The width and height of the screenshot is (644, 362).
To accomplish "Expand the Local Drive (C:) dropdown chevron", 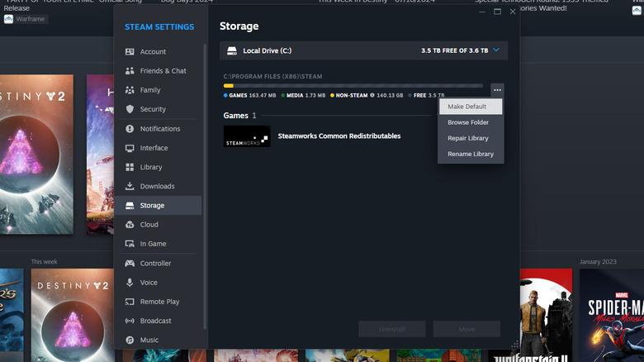I will click(x=496, y=50).
